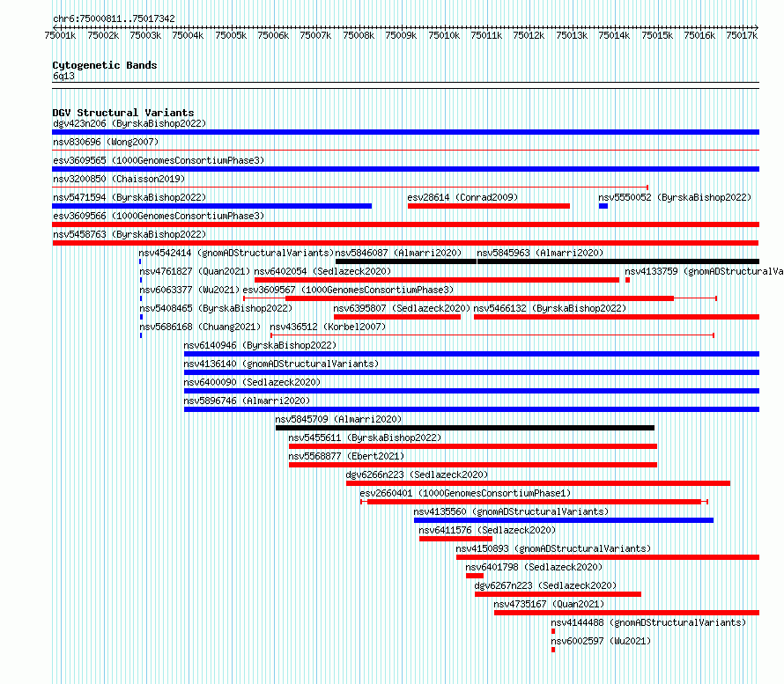
Task: Select the first 1000 Genomes Phase 3 variant, ending in 565
Action: click(159, 160)
